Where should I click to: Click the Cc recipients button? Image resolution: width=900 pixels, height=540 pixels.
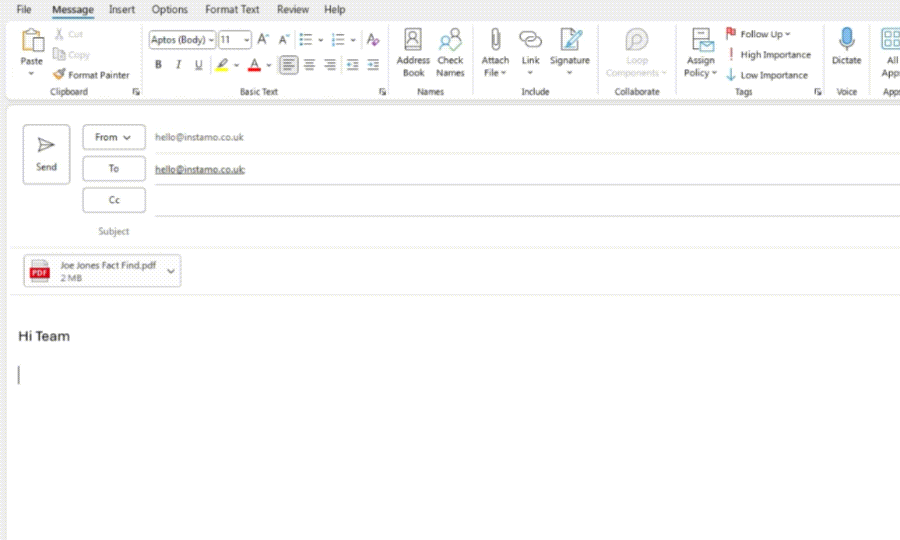[114, 200]
